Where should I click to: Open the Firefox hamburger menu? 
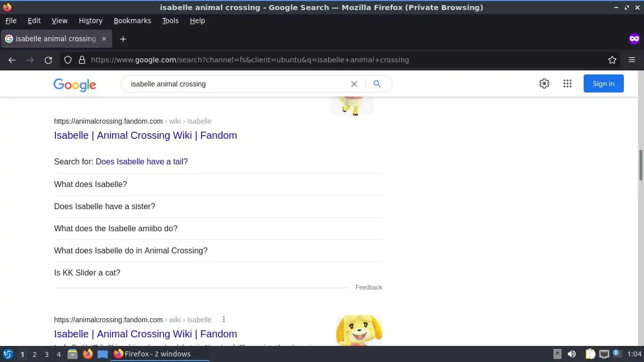coord(632,60)
